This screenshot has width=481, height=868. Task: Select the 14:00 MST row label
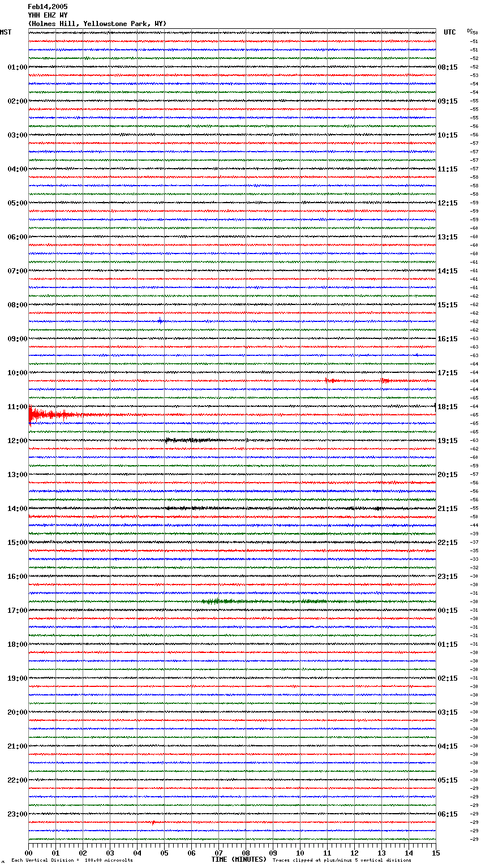point(18,509)
